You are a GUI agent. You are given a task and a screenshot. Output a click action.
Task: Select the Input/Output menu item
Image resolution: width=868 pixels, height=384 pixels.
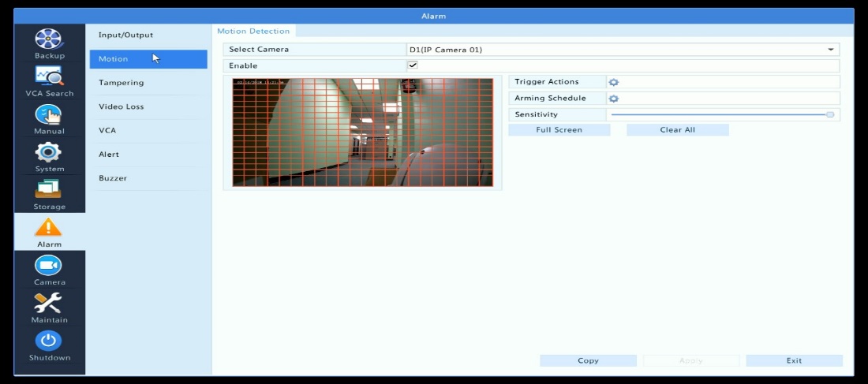tap(125, 35)
